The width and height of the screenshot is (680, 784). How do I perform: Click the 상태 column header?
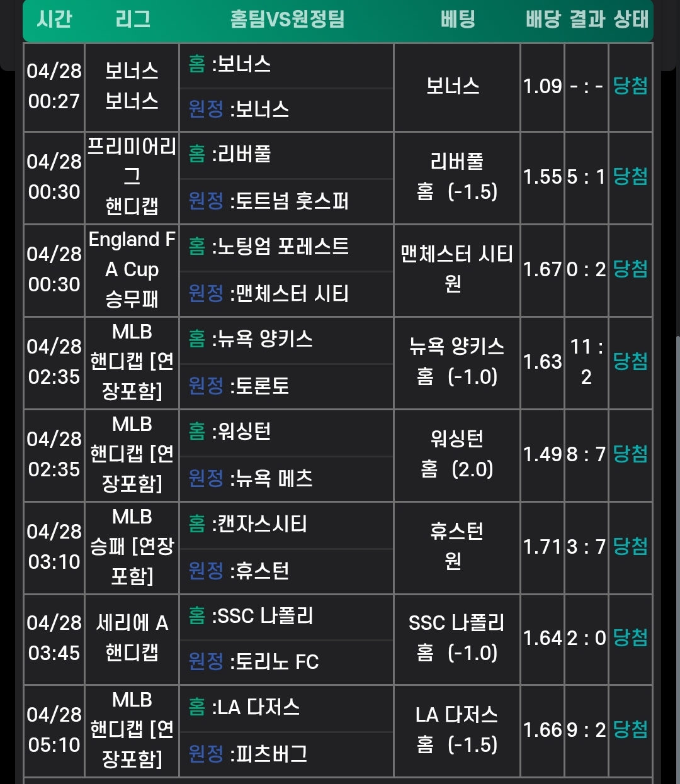(631, 20)
